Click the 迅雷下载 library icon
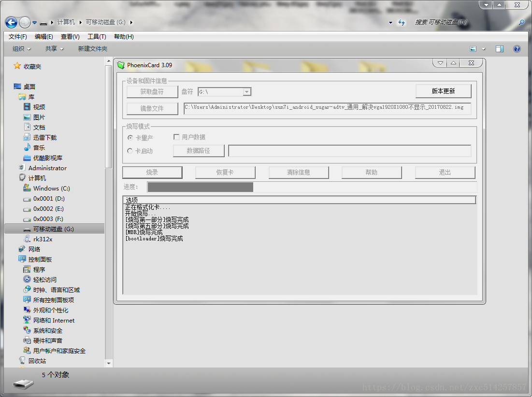This screenshot has width=532, height=397. [x=27, y=137]
